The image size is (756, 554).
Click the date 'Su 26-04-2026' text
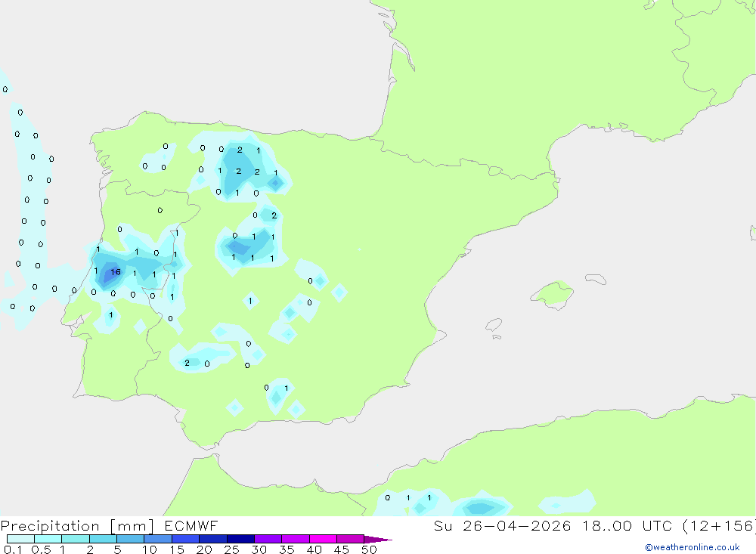(502, 525)
